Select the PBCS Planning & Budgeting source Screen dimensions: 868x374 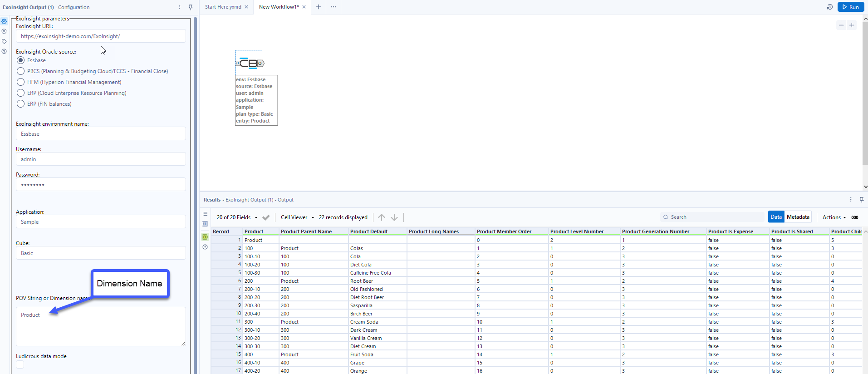pyautogui.click(x=20, y=71)
